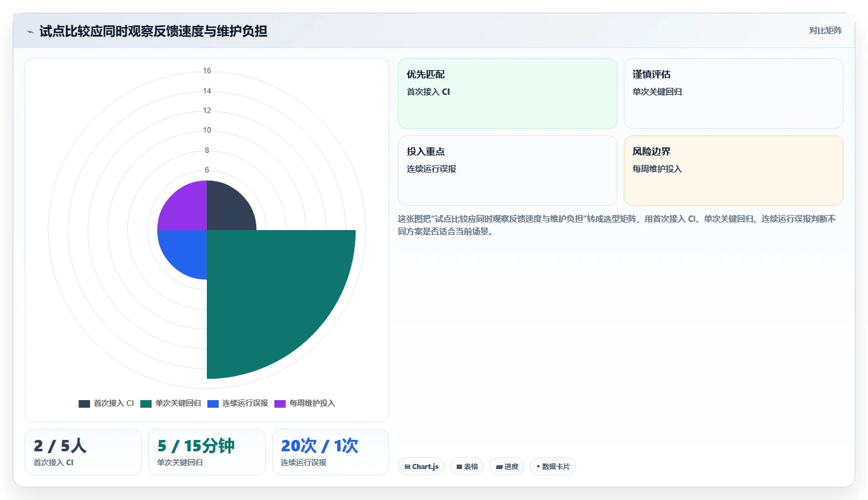Click the 对比矩阵 label in the header
This screenshot has width=868, height=500.
(x=825, y=30)
